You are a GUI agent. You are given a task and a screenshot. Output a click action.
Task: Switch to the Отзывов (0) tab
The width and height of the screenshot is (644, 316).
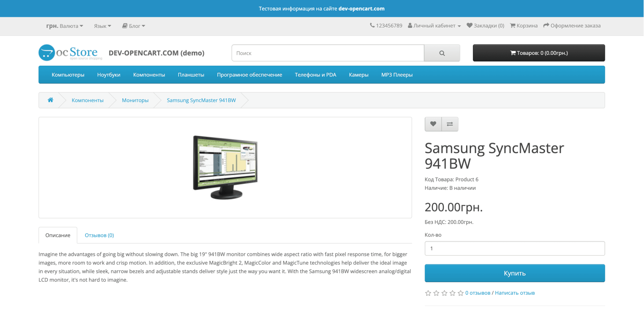click(99, 235)
